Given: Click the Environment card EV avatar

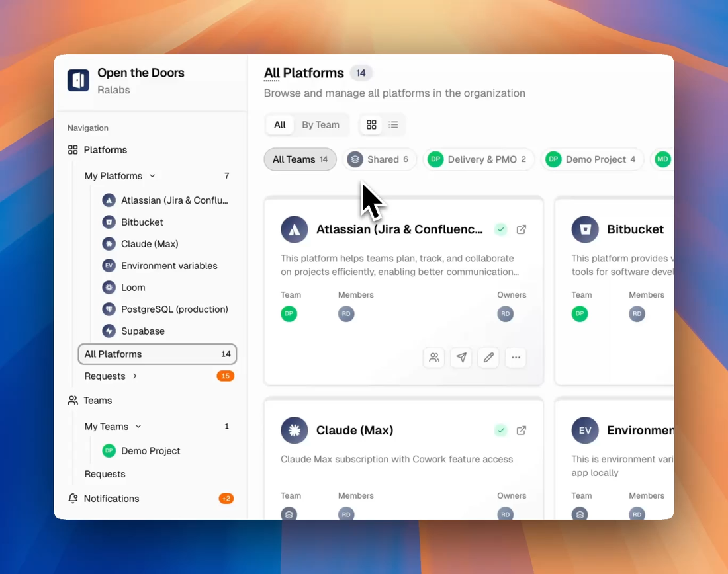Looking at the screenshot, I should [x=585, y=430].
